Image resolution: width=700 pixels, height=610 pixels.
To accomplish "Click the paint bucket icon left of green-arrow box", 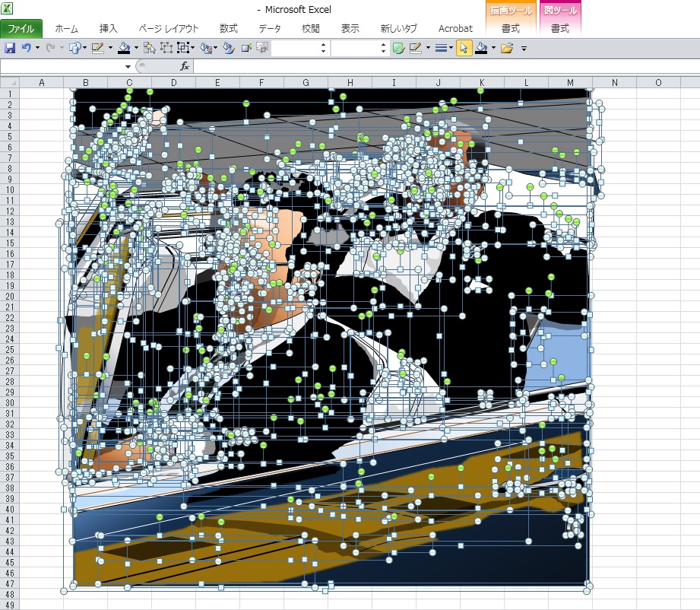I will pos(229,48).
